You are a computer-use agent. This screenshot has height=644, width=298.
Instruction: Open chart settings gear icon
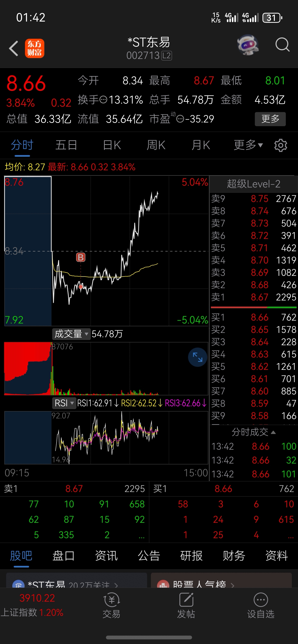tap(280, 145)
